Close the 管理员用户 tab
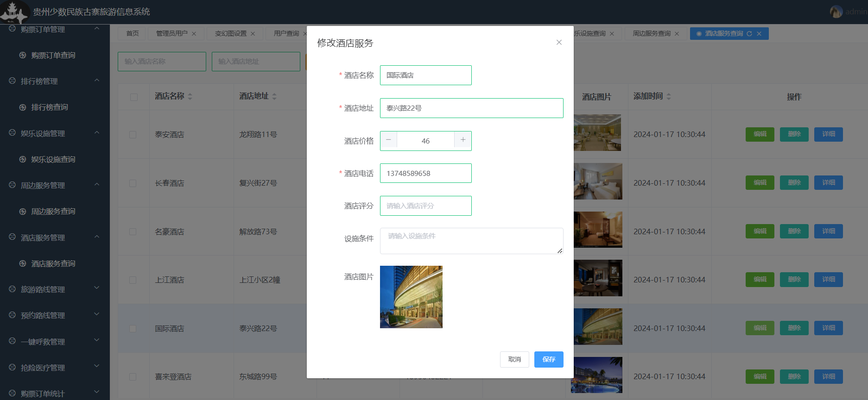Screen dimensions: 868x400 coord(194,33)
